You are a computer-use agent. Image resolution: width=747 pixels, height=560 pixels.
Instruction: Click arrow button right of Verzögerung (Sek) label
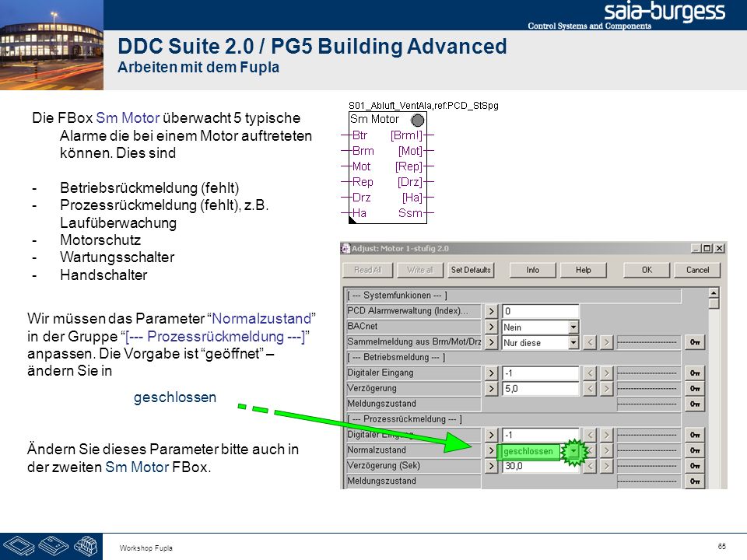point(491,466)
